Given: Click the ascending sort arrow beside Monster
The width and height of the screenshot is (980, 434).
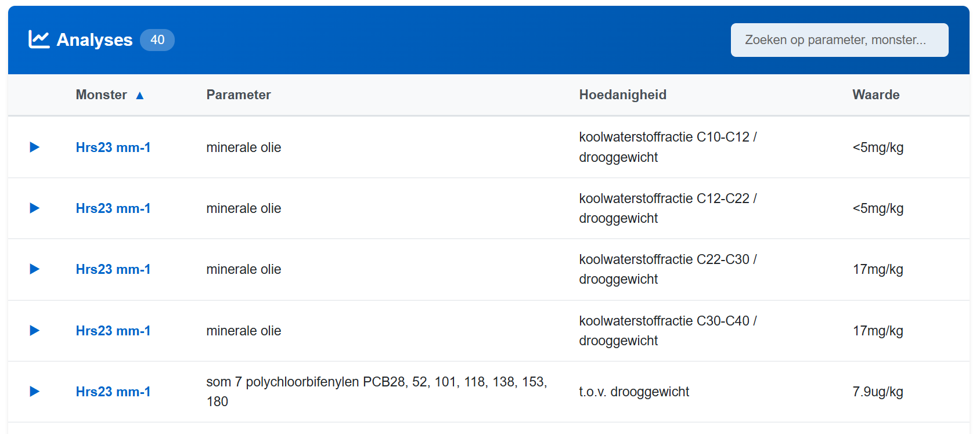Looking at the screenshot, I should click(x=140, y=96).
